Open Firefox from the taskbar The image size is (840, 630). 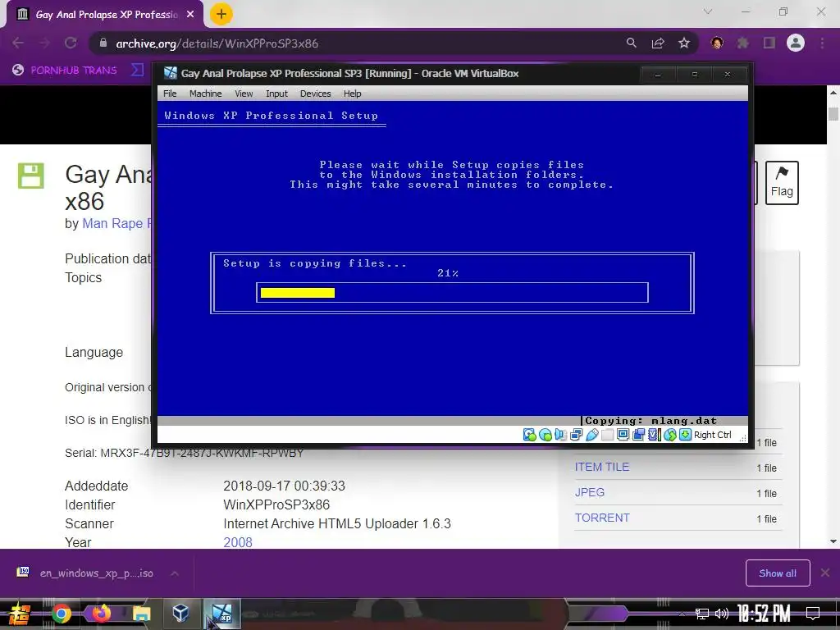(101, 613)
